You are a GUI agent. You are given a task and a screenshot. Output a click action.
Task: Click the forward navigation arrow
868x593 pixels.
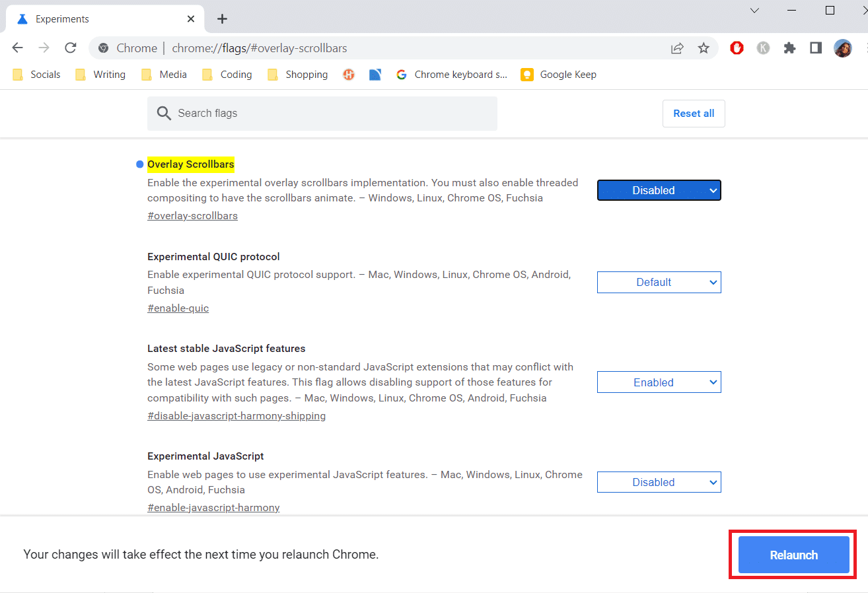(44, 48)
